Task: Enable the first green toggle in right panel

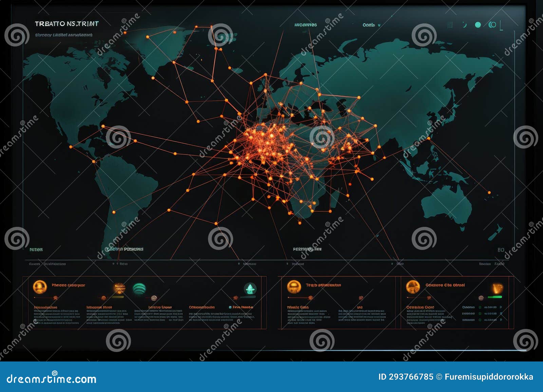Action: (x=480, y=307)
